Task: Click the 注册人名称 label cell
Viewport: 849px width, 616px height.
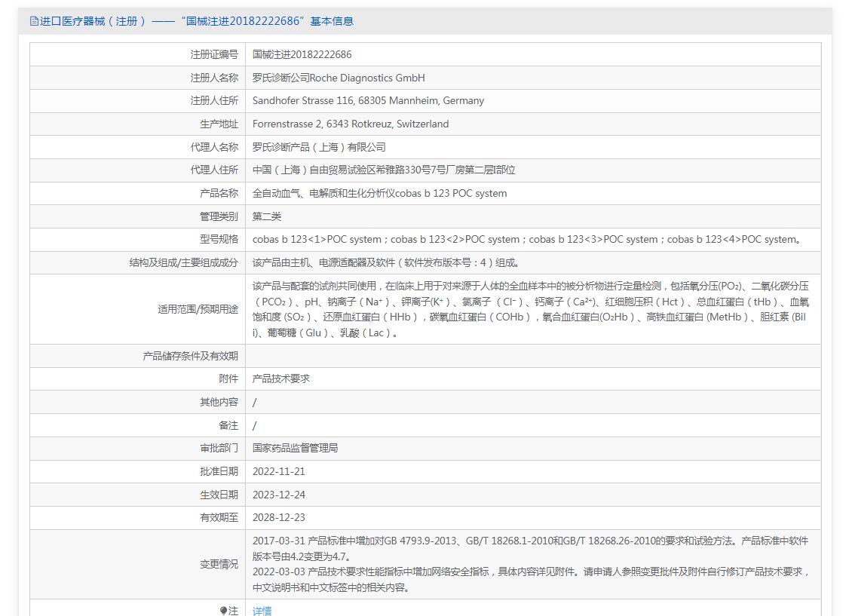Action: pos(137,78)
